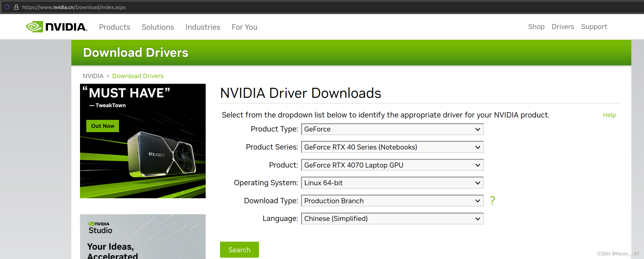Click the Download Type label
Screen dimensions: 644x259
[x=271, y=201]
